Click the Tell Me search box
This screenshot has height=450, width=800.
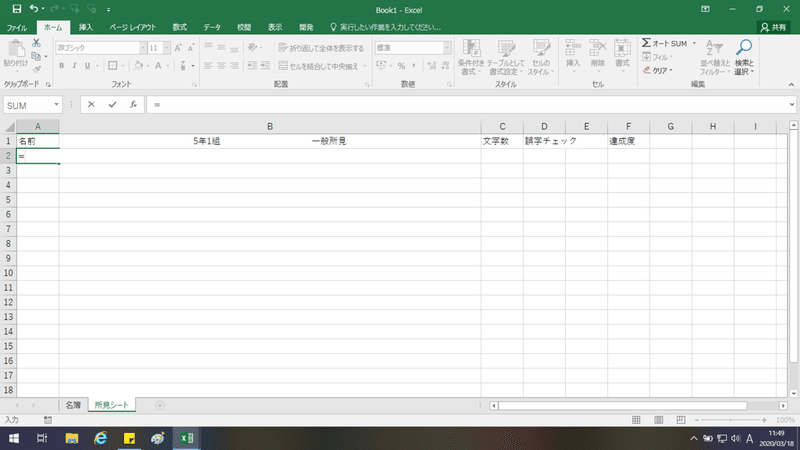(386, 27)
